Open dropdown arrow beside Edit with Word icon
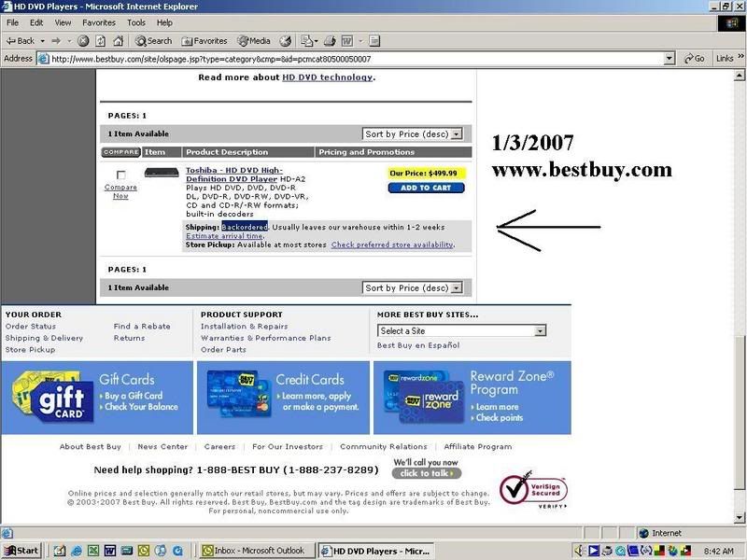The height and width of the screenshot is (560, 747). click(x=360, y=41)
